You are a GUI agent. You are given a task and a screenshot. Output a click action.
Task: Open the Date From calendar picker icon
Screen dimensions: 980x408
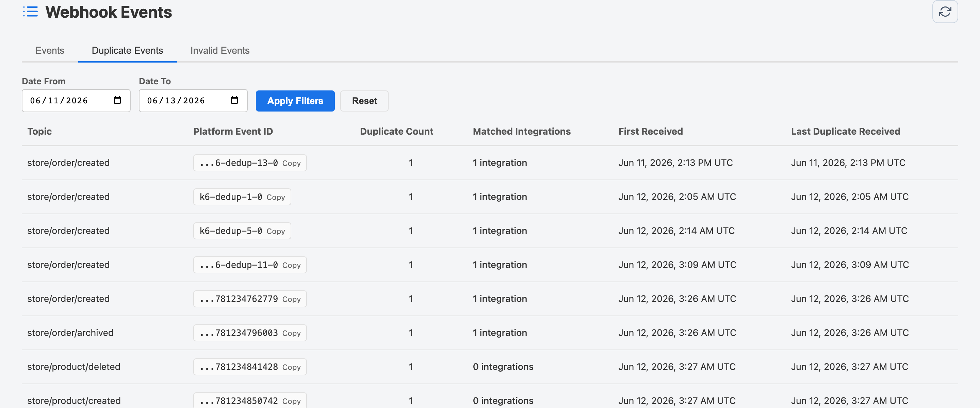click(x=117, y=100)
